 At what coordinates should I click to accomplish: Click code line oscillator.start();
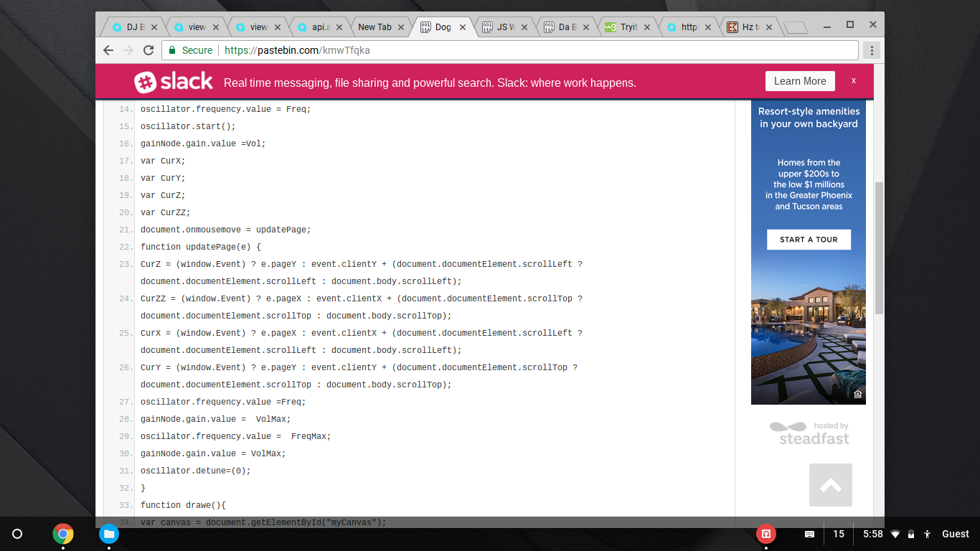coord(188,126)
